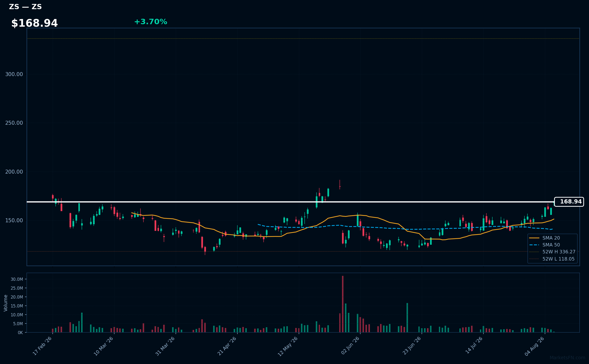Click the 250.00 price axis label
Viewport: 589px width, 364px height.
pyautogui.click(x=14, y=123)
